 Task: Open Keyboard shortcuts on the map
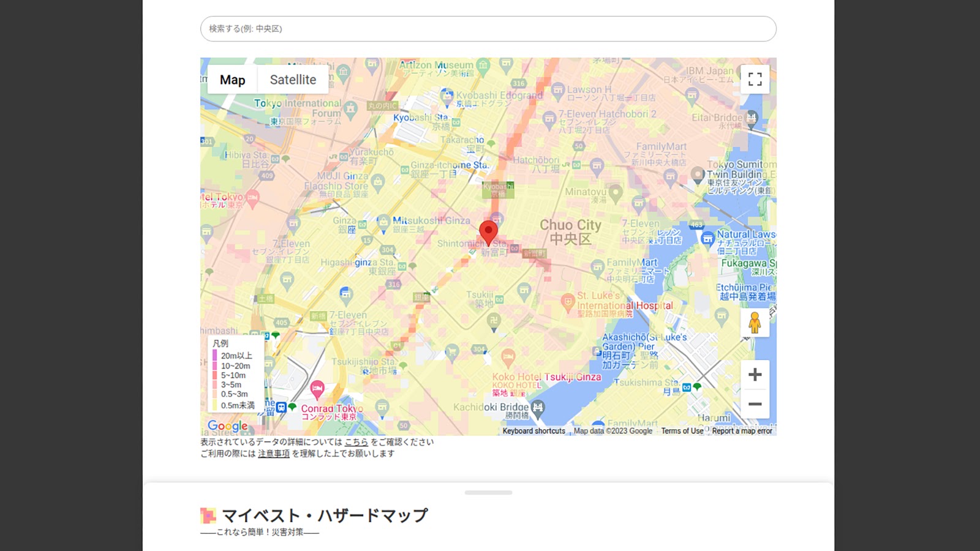tap(534, 431)
